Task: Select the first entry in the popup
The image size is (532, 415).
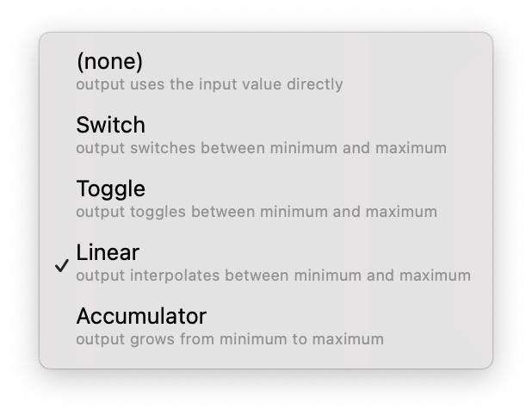Action: [x=109, y=62]
